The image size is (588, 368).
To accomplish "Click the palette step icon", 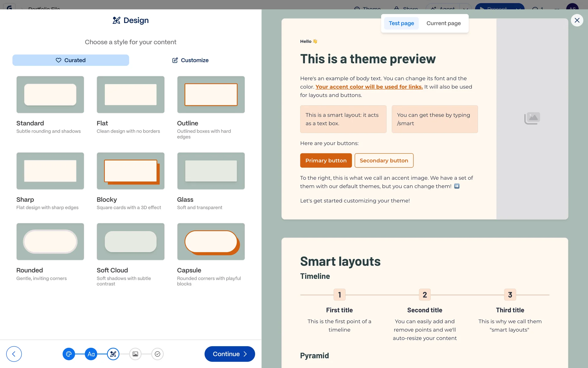I will click(69, 354).
